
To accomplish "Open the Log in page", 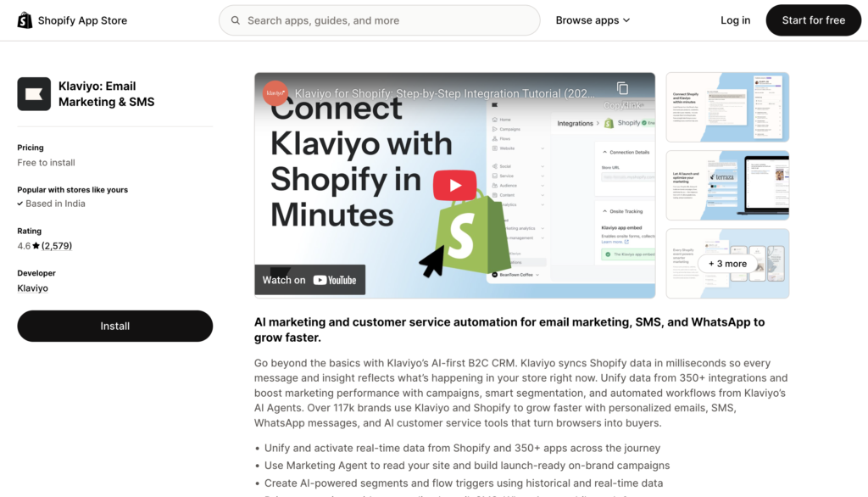I will pyautogui.click(x=735, y=20).
